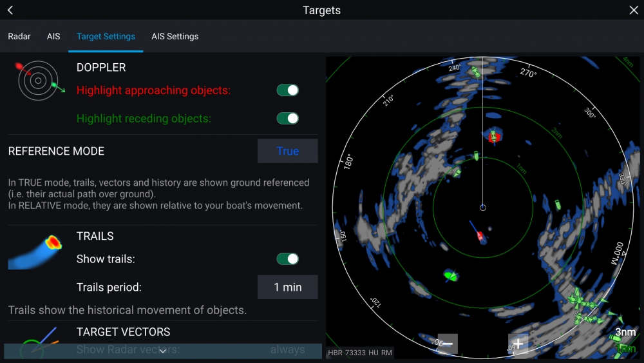The height and width of the screenshot is (363, 644).
Task: Click the 'Trails period:' label
Action: (109, 287)
